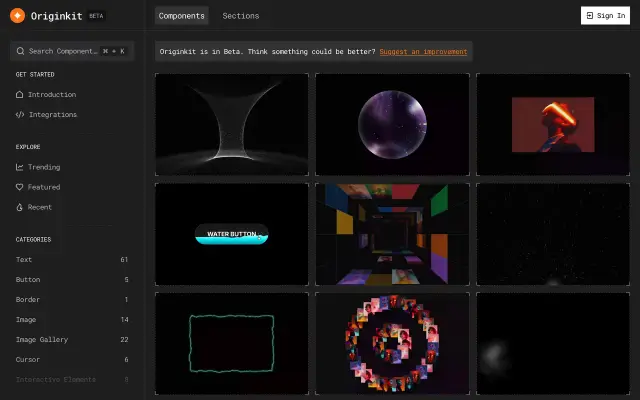Open the Suggest an improvement link
640x400 pixels.
(x=423, y=51)
